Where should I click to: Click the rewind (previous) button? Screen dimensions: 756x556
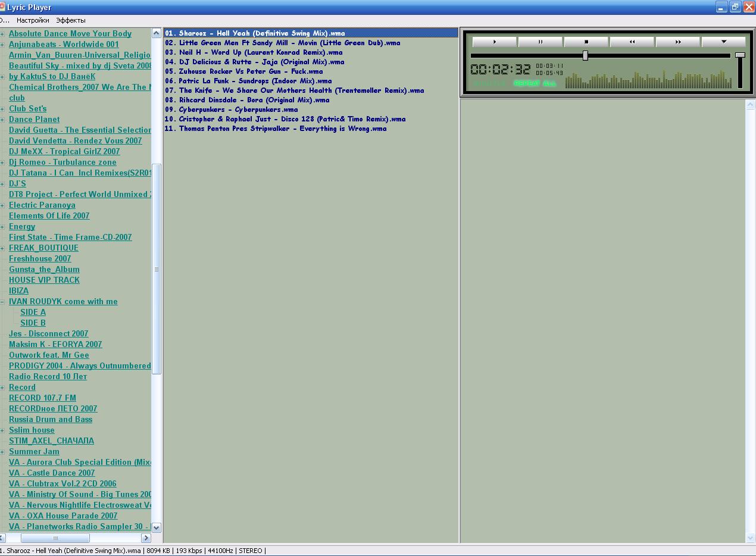(x=632, y=42)
